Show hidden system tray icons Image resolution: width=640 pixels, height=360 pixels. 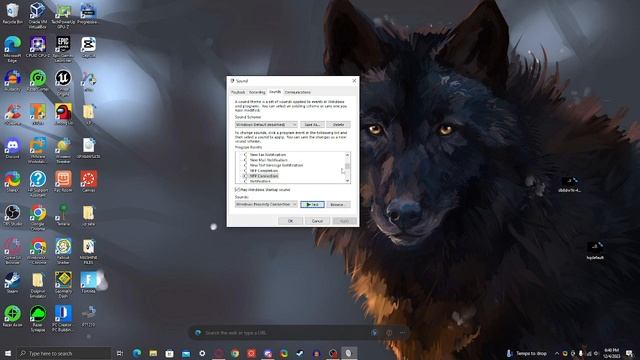point(557,353)
